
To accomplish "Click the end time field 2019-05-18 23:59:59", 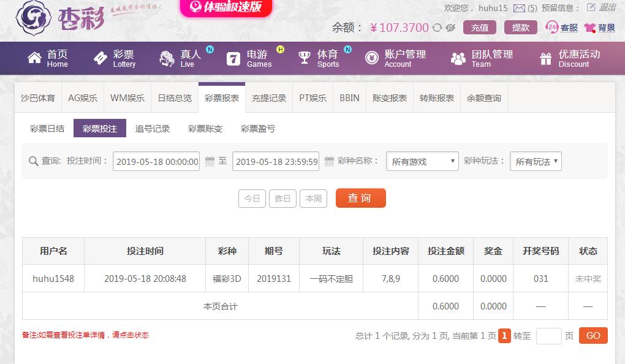I will [276, 161].
